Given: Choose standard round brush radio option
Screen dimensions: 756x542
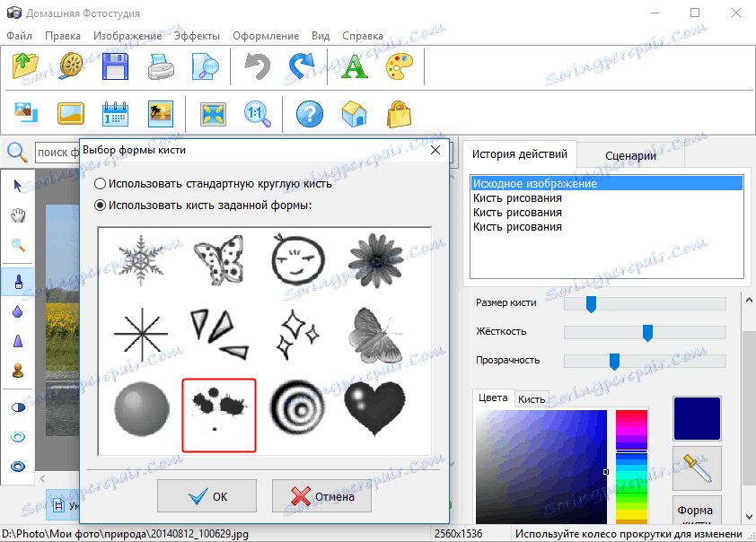Looking at the screenshot, I should point(100,184).
